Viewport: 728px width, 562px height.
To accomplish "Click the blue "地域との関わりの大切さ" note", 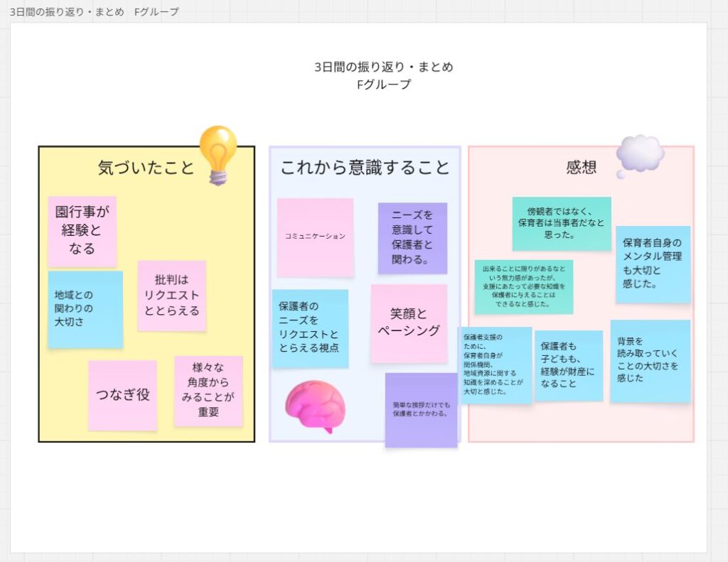I will (85, 309).
